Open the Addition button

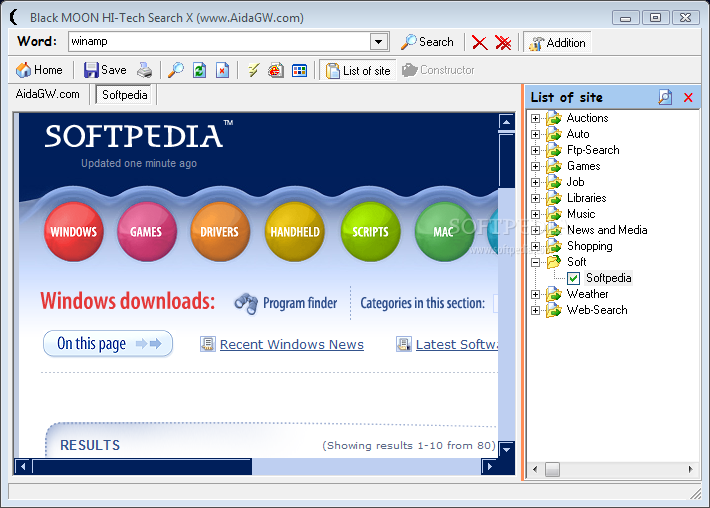(x=557, y=43)
